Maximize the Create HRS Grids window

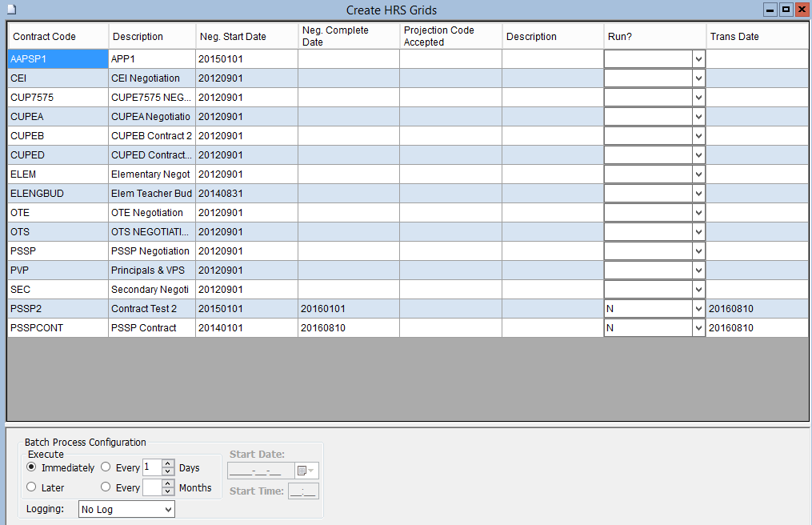pos(786,10)
